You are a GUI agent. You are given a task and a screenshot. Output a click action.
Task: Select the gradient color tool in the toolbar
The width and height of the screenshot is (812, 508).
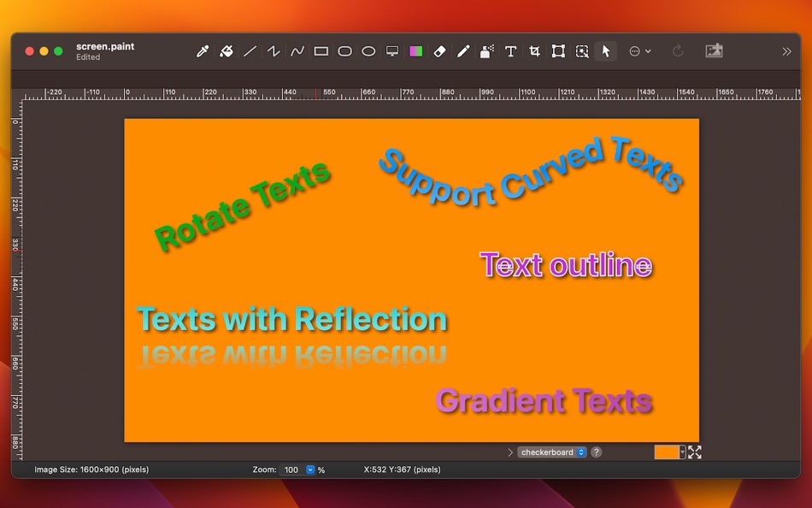pos(416,51)
